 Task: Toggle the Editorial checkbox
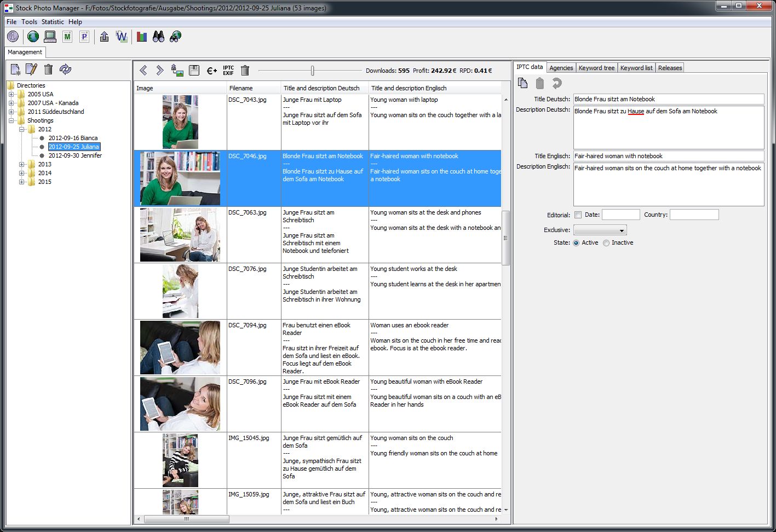pos(578,215)
